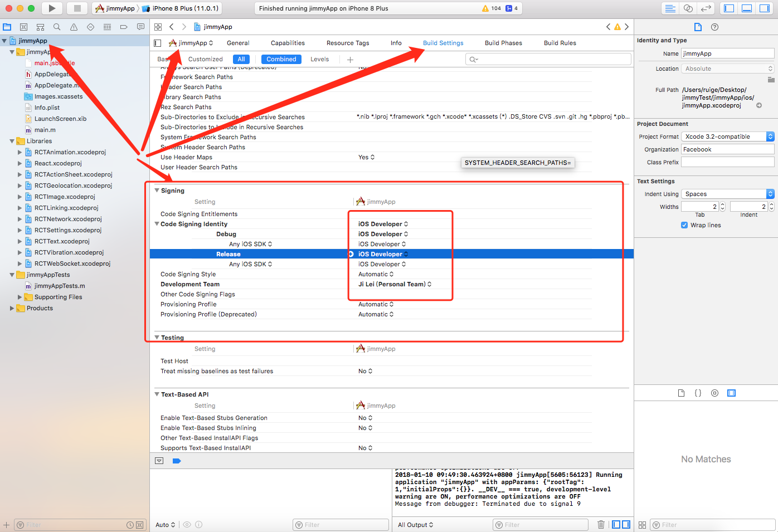Screen dimensions: 778x532
Task: Collapse the Signing section disclosure triangle
Action: (157, 190)
